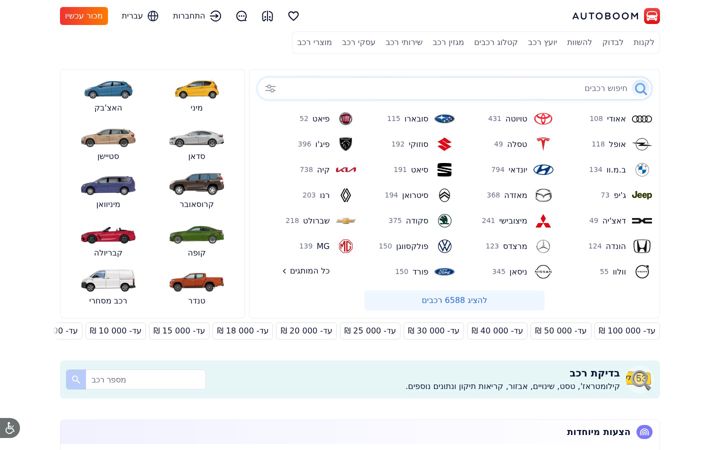This screenshot has width=720, height=450.
Task: Select the Audi brand logo
Action: (x=641, y=119)
